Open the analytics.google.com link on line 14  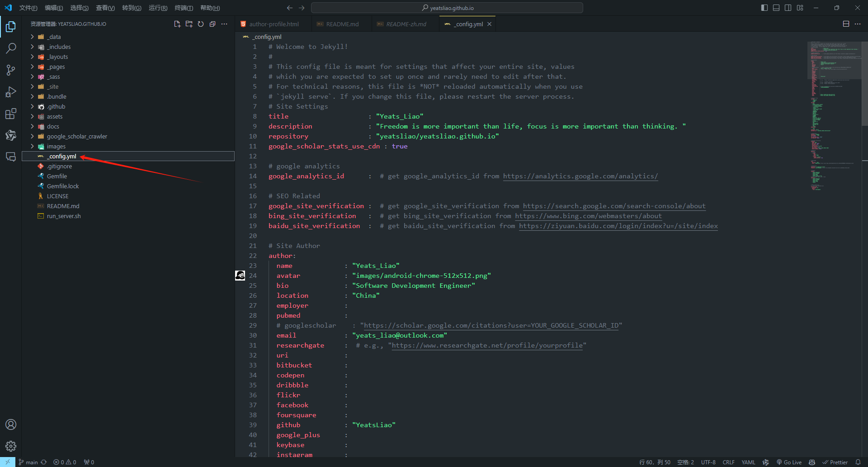(x=580, y=176)
